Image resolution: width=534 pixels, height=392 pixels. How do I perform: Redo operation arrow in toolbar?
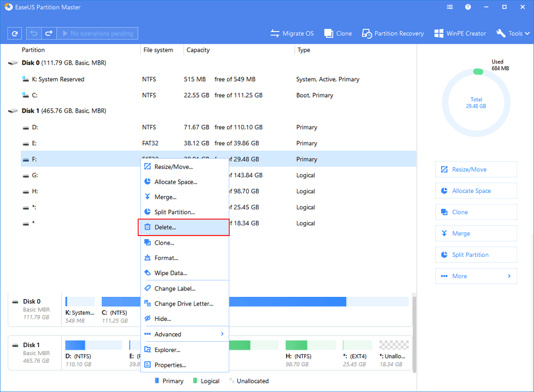[49, 33]
